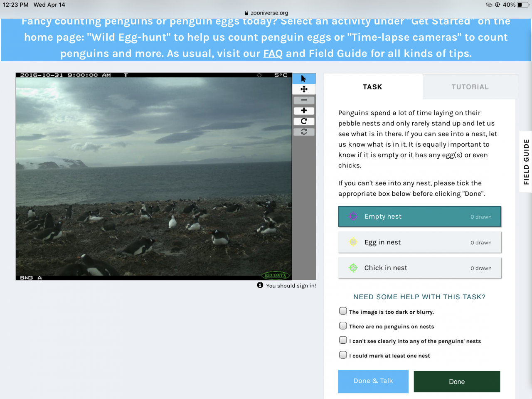This screenshot has height=399, width=532.
Task: Check 'There are no penguins on nests'
Action: coord(343,325)
